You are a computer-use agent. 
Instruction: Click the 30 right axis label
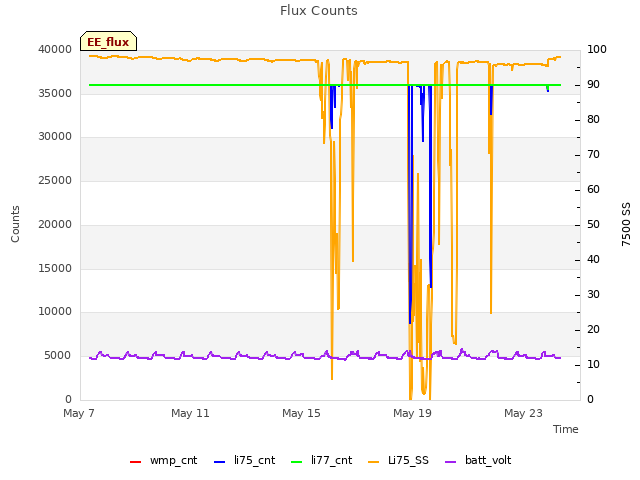(x=593, y=295)
